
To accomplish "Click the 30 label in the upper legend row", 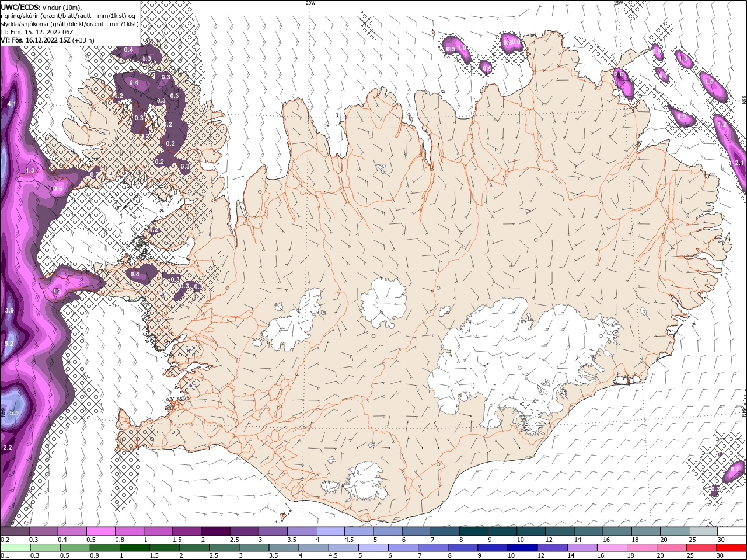I will pos(721,540).
